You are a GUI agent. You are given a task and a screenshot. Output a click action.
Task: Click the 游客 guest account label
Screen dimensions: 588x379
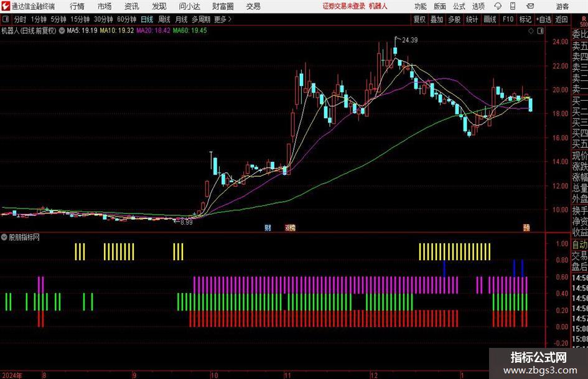click(562, 6)
